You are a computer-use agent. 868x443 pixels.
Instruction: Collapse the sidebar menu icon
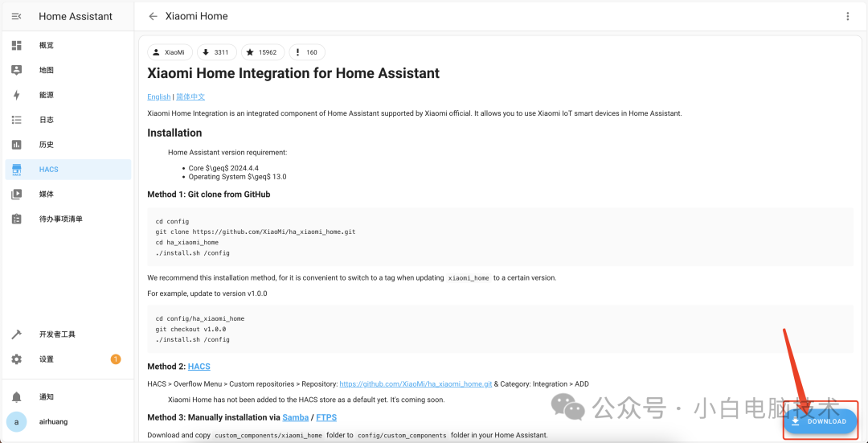coord(17,17)
